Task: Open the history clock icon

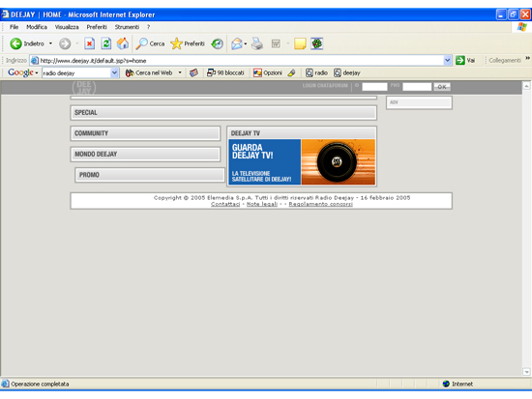Action: [x=217, y=43]
